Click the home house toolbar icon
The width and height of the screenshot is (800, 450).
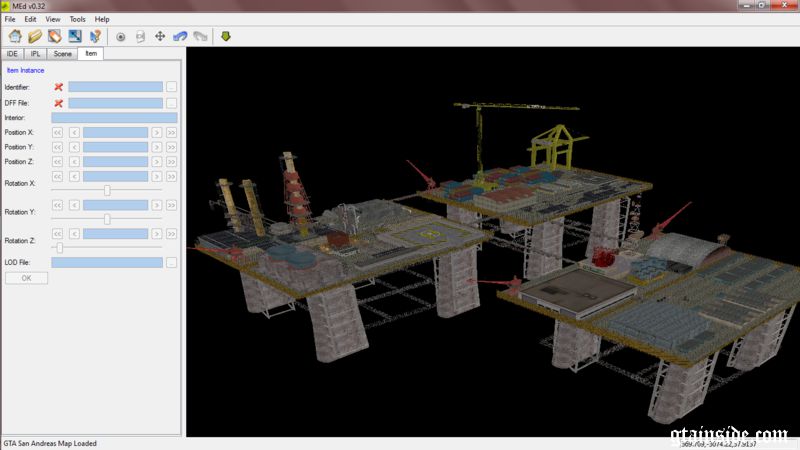15,36
